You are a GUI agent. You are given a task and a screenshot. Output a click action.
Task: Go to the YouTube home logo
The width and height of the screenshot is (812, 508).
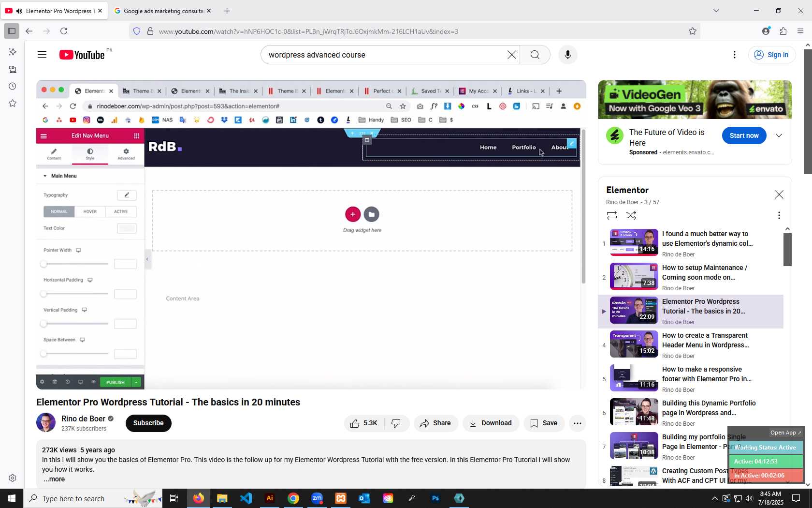pos(82,55)
